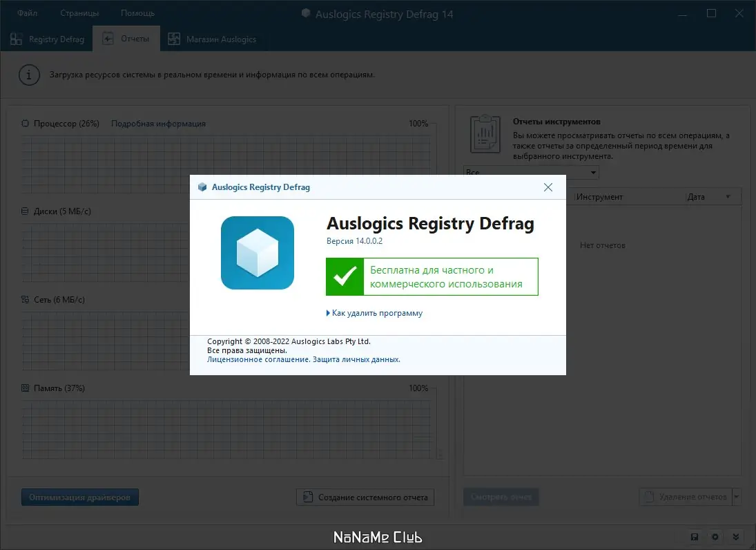Open settings via the gear icon in the status bar

715,536
